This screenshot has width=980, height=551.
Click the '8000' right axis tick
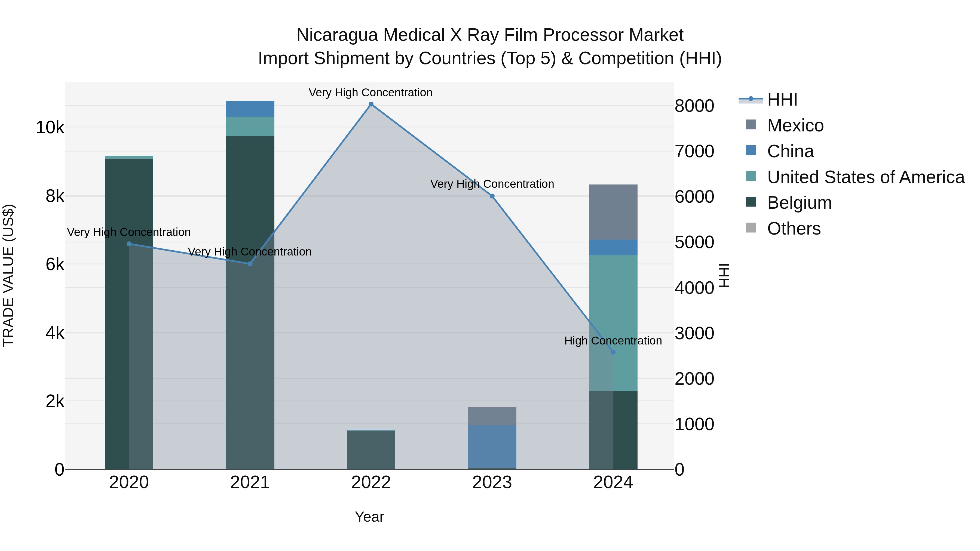(x=694, y=106)
